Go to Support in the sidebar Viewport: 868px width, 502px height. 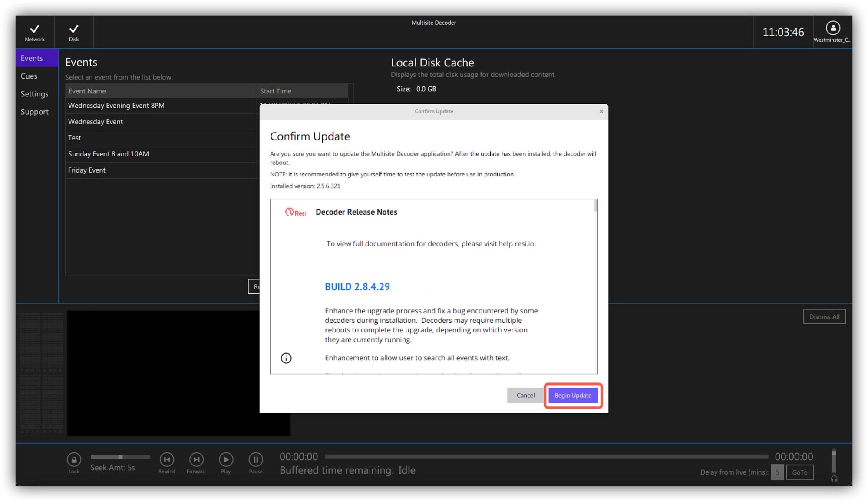point(34,112)
